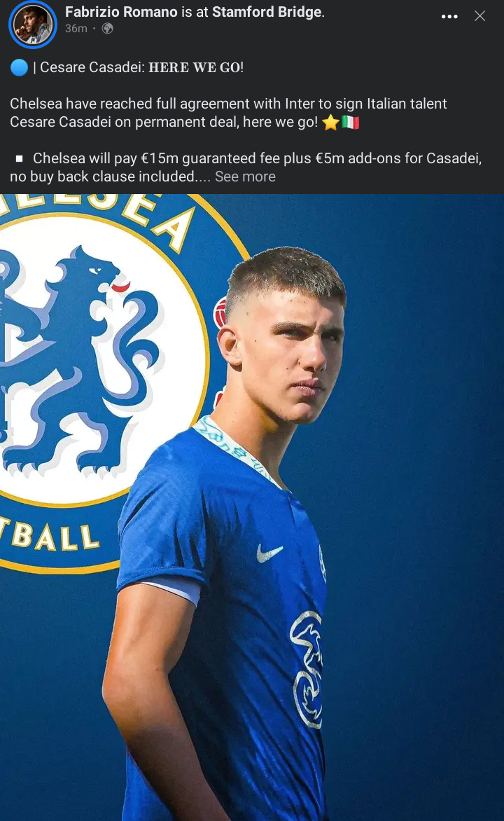The height and width of the screenshot is (821, 504).
Task: Expand the post with See more
Action: click(x=245, y=177)
